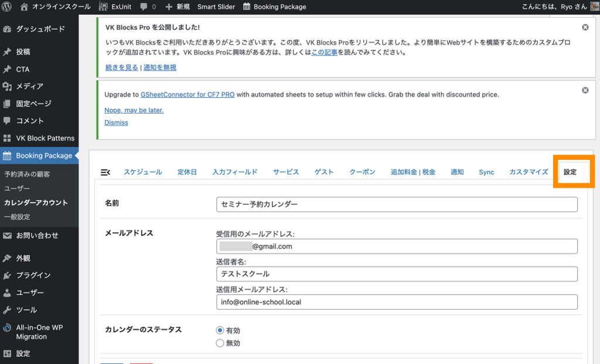Open the comments bubble icon in admin bar
The height and width of the screenshot is (364, 600).
coord(144,7)
